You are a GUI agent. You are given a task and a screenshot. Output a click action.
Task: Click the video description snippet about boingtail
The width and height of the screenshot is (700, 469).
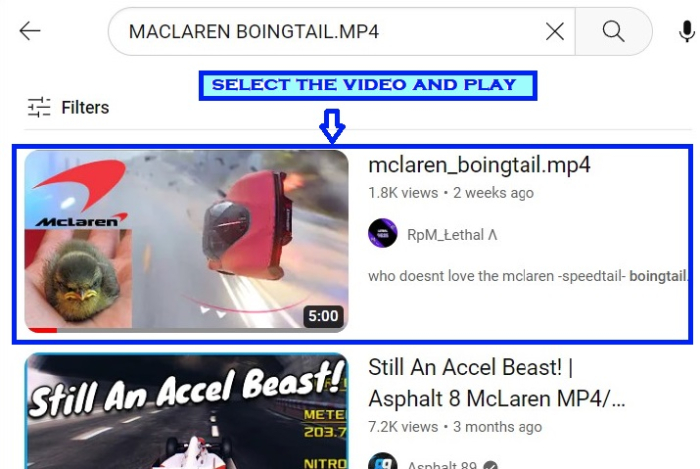[528, 276]
